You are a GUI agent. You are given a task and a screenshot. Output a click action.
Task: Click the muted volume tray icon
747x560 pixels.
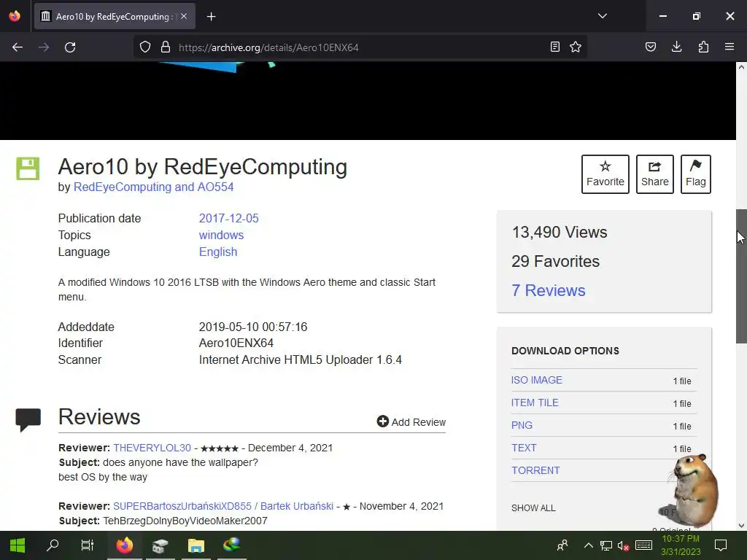[x=623, y=545]
